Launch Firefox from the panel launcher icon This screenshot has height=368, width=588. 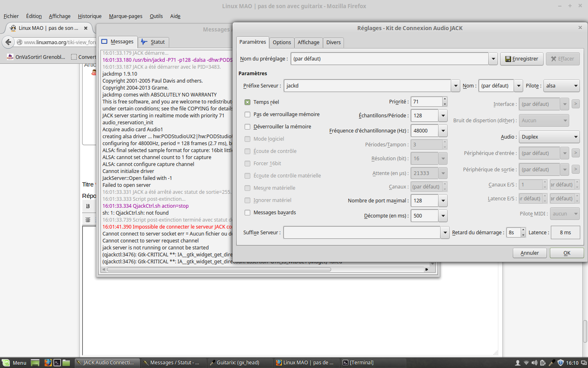coord(48,363)
